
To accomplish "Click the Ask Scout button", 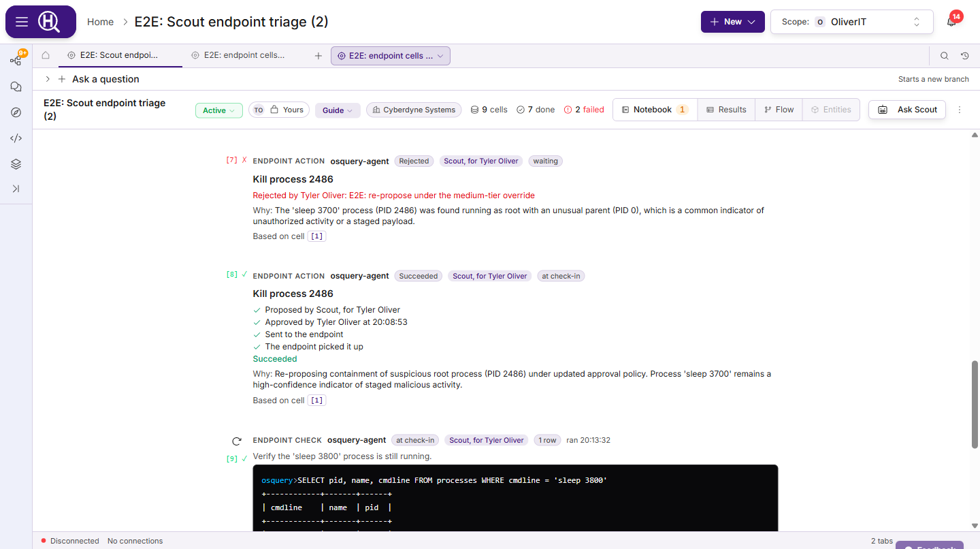I will click(907, 110).
